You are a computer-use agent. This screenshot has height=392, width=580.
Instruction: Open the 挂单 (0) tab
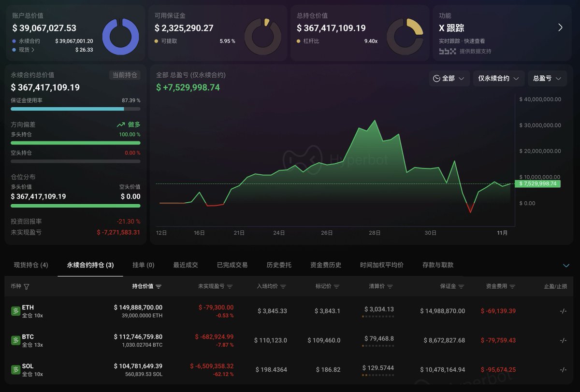click(x=144, y=265)
